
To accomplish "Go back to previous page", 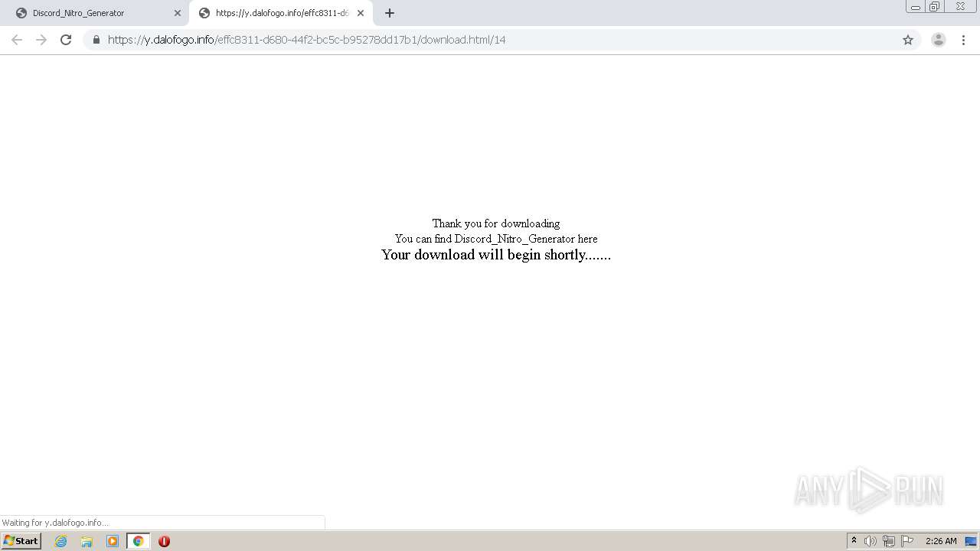I will [x=17, y=40].
